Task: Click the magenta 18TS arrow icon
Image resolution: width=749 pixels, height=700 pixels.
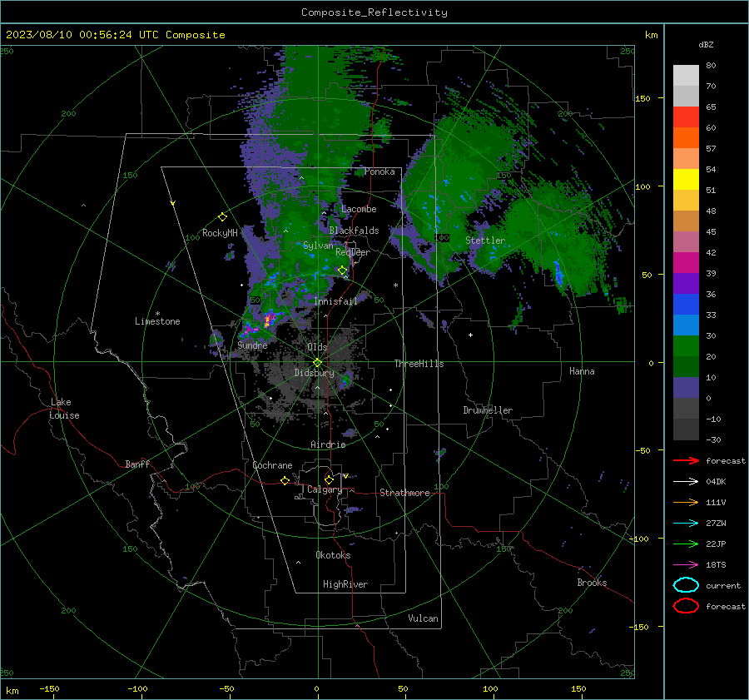Action: tap(686, 565)
